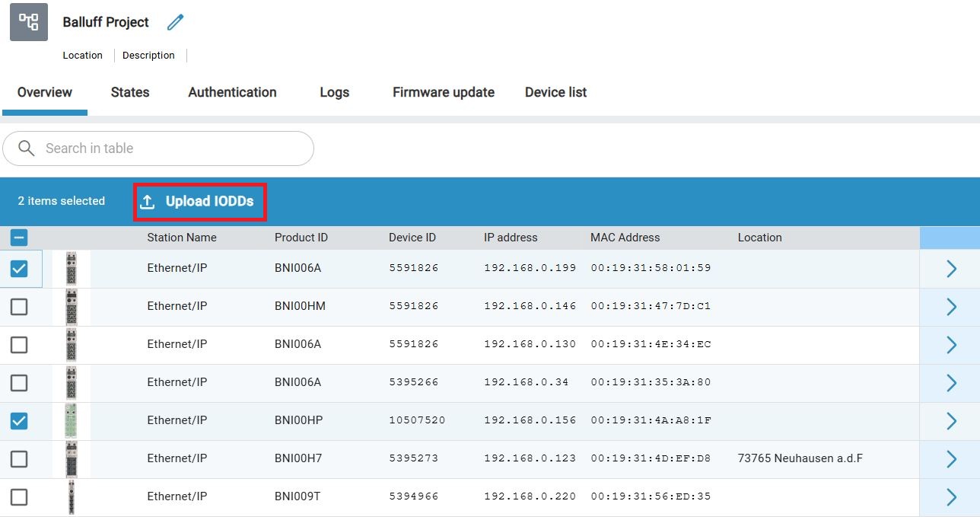This screenshot has height=517, width=980.
Task: Click the upload arrow icon for IODDs
Action: tap(148, 202)
